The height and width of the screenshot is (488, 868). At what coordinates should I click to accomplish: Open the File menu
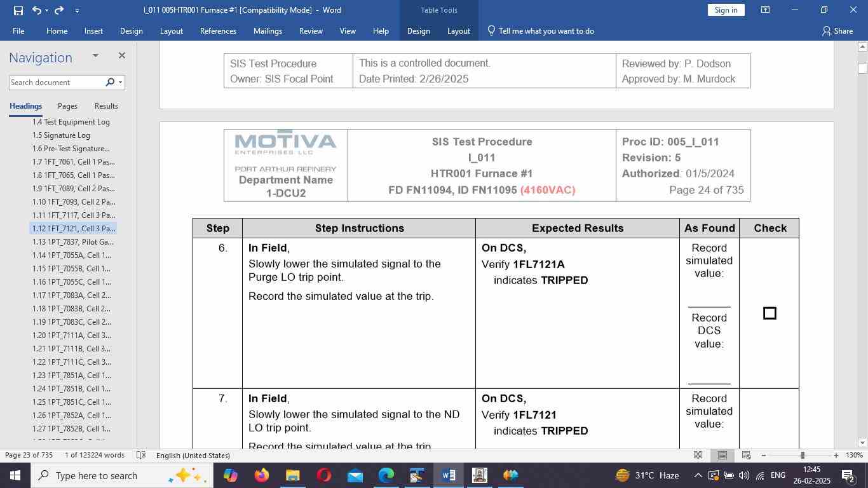coord(18,30)
